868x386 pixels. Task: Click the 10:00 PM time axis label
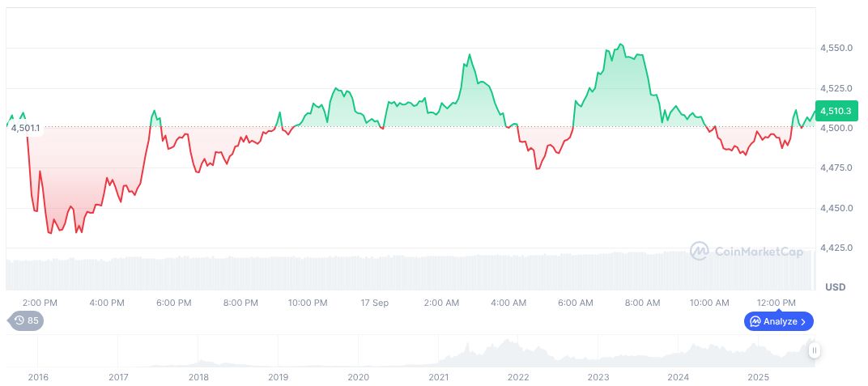(x=308, y=303)
